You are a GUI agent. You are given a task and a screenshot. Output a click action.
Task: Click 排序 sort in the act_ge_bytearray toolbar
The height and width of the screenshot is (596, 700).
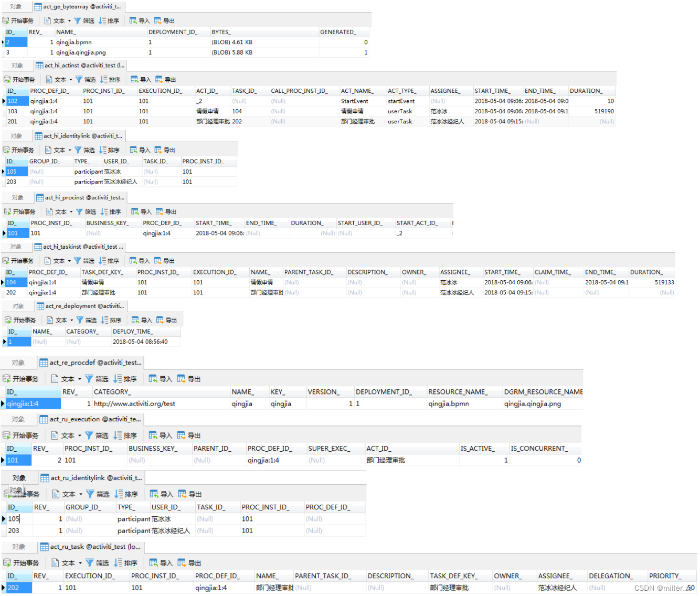[109, 21]
